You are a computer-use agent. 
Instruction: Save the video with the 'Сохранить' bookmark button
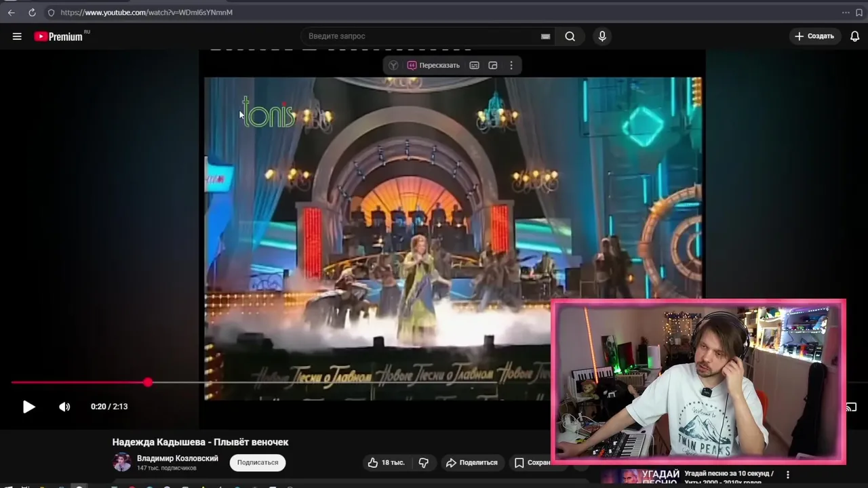click(x=532, y=462)
